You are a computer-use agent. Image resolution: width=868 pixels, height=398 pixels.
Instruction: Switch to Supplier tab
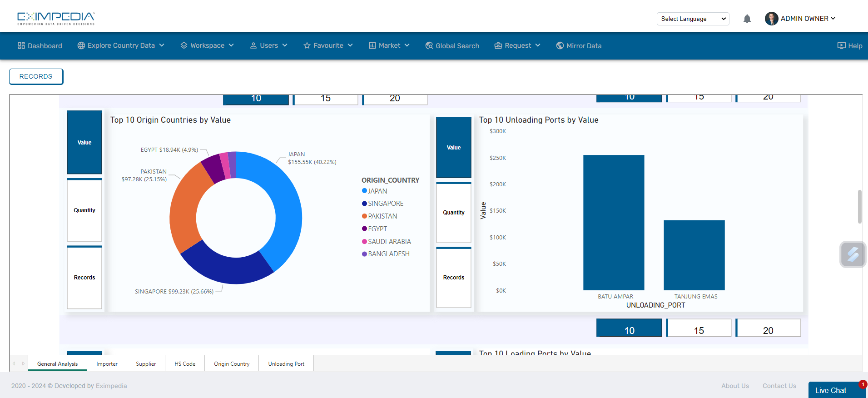coord(146,364)
